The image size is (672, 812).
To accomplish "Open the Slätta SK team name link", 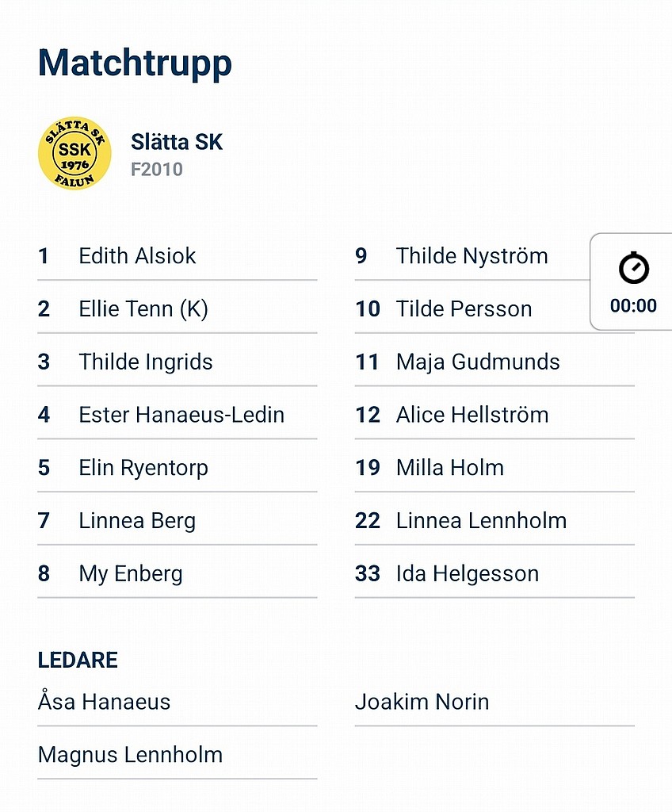I will tap(177, 142).
